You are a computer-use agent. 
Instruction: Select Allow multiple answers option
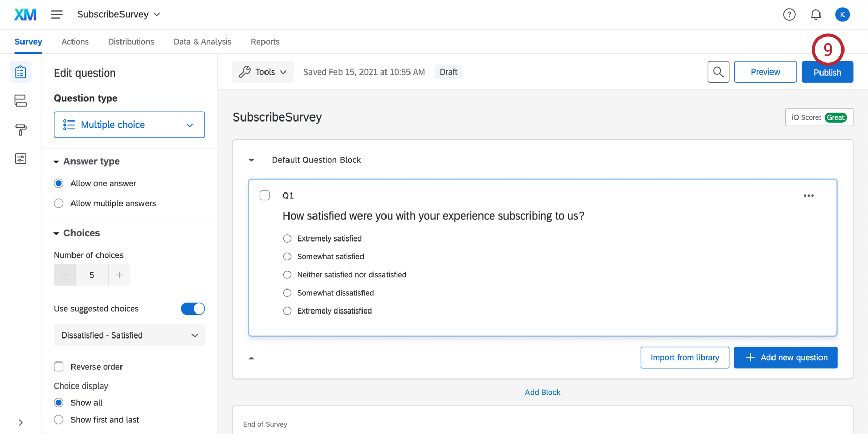pos(59,203)
